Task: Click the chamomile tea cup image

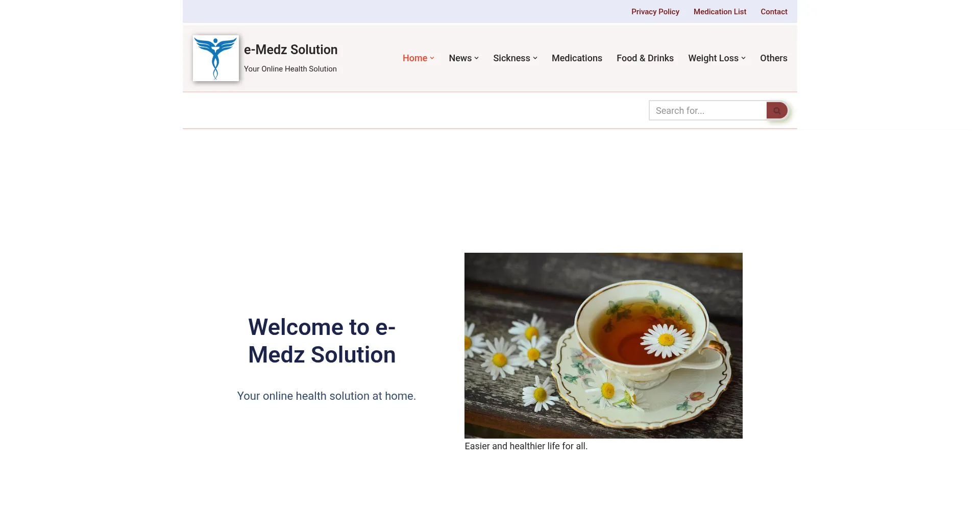Action: [603, 346]
